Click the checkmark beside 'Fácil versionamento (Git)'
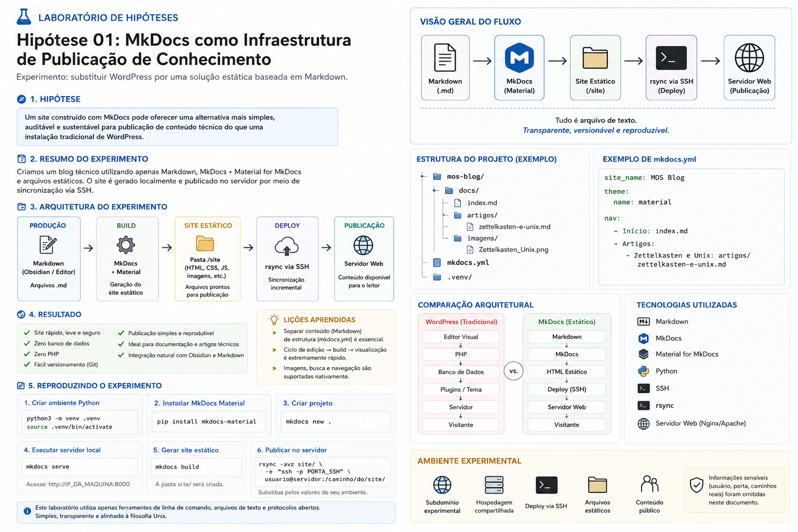Image resolution: width=798 pixels, height=532 pixels. pos(27,364)
